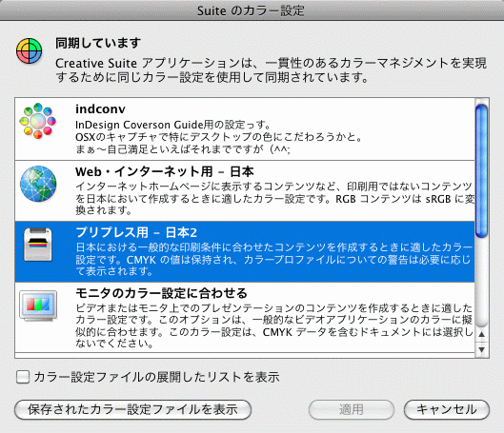Click the 適用 button
The height and width of the screenshot is (433, 504).
[x=352, y=409]
